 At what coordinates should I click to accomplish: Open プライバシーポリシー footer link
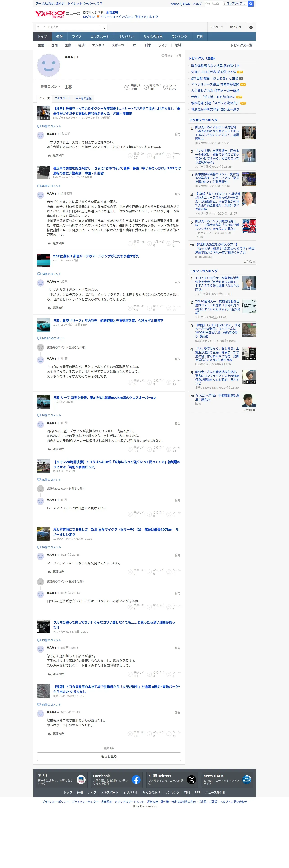(x=56, y=802)
